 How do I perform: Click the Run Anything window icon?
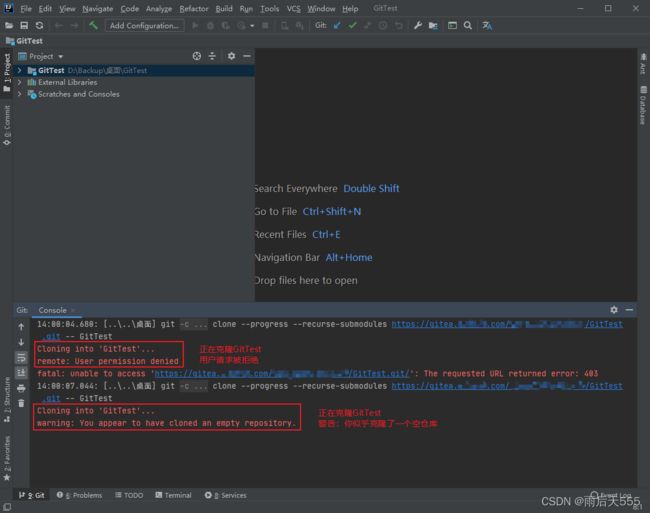[452, 26]
